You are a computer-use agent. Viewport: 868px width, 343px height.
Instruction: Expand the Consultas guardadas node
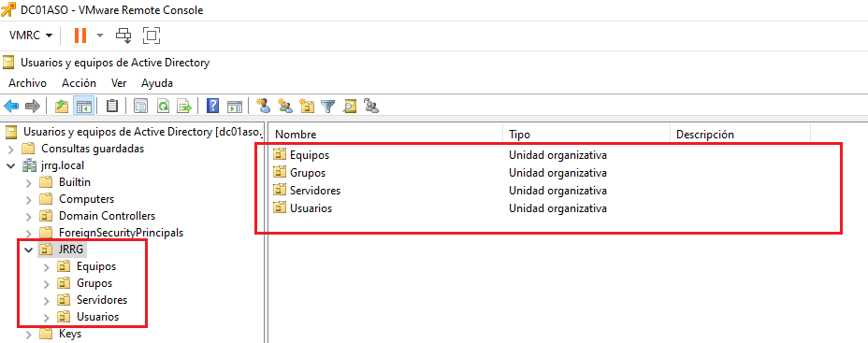[11, 149]
